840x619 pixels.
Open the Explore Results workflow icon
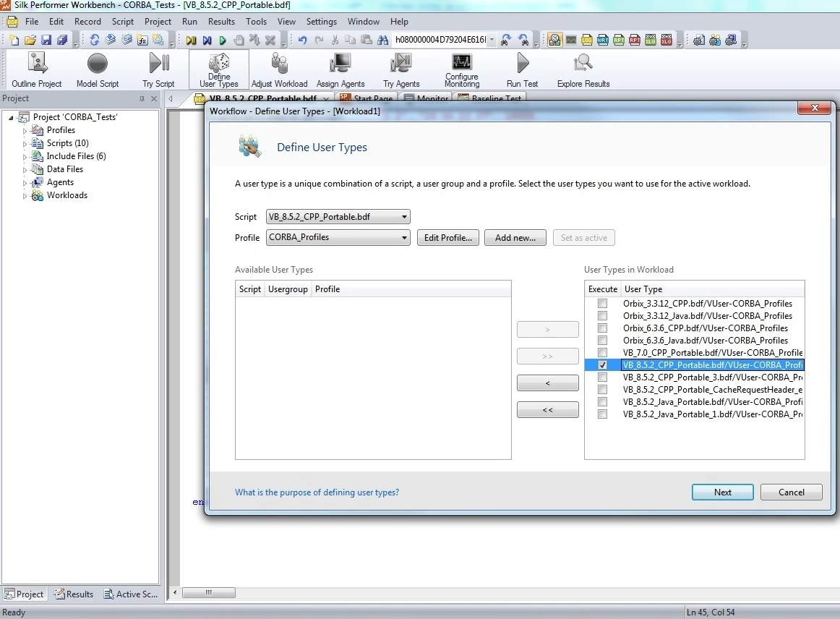(x=583, y=69)
